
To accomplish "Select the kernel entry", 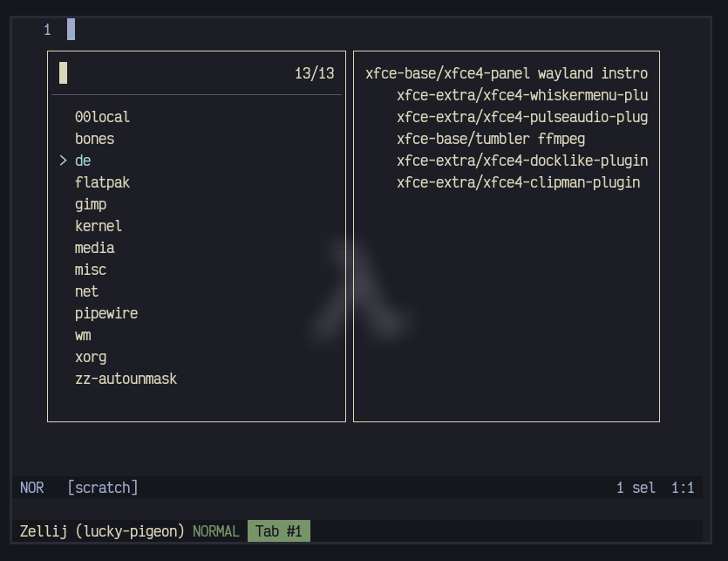I will click(x=99, y=226).
